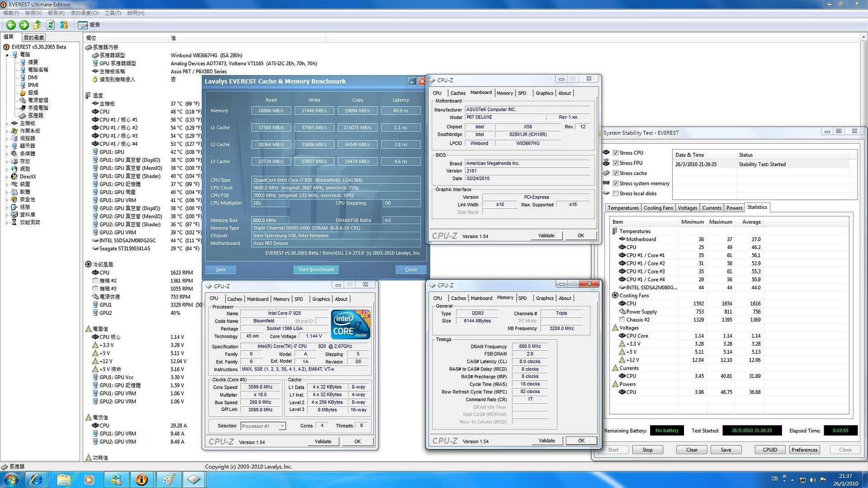Click the users toolbar icon
Image resolution: width=868 pixels, height=488 pixels.
[x=64, y=25]
